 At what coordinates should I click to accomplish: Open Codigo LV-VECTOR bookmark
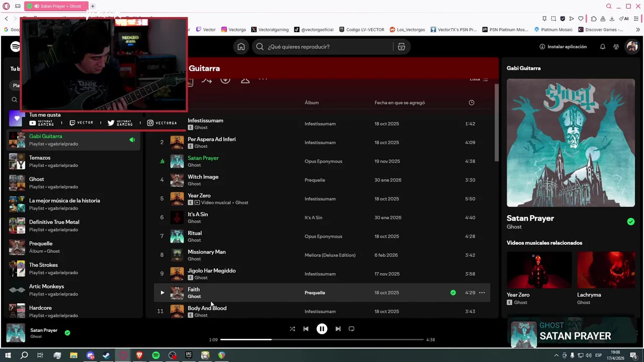point(362,30)
